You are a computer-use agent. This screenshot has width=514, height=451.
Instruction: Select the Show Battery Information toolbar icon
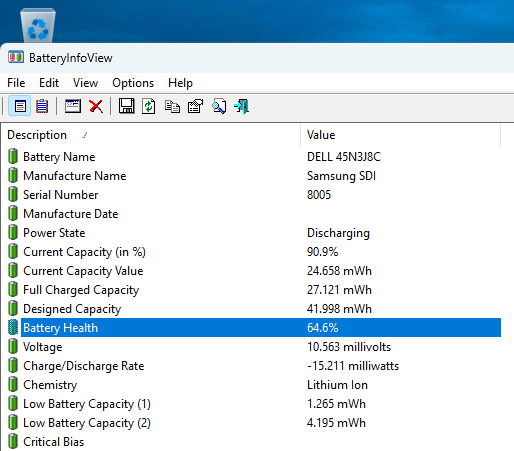click(20, 107)
